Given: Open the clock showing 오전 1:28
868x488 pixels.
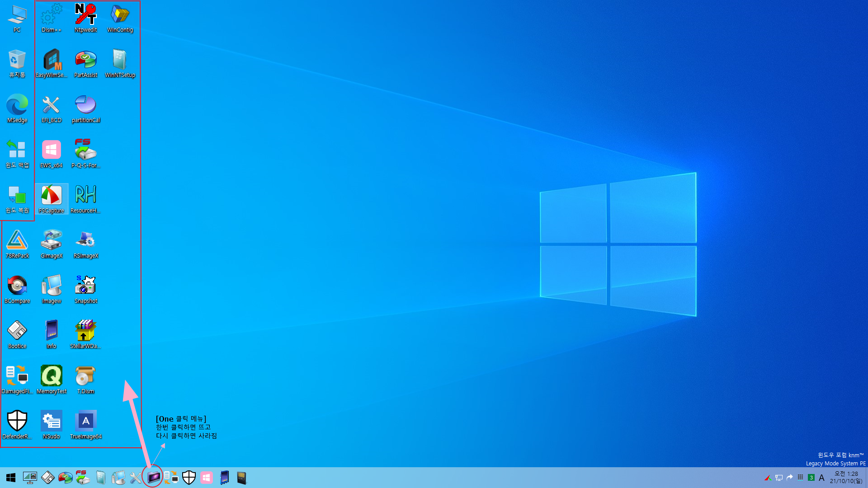Looking at the screenshot, I should 846,477.
